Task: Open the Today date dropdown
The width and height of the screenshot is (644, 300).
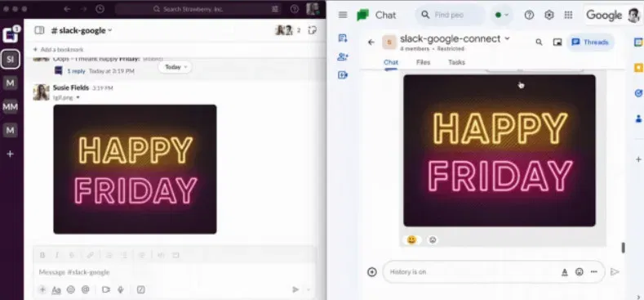Action: [175, 67]
